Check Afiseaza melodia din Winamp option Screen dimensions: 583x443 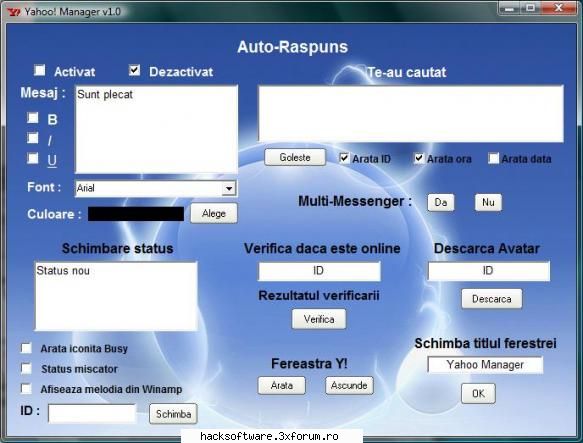click(26, 389)
